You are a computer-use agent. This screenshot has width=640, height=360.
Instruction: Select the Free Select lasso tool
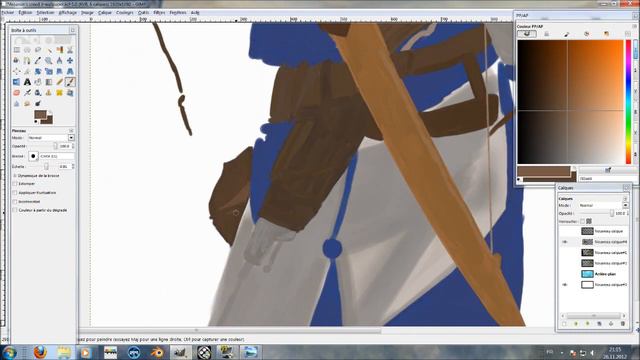coord(38,50)
